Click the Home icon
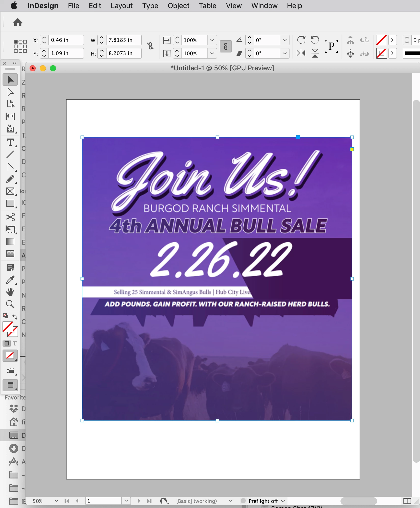Image resolution: width=420 pixels, height=508 pixels. click(18, 22)
